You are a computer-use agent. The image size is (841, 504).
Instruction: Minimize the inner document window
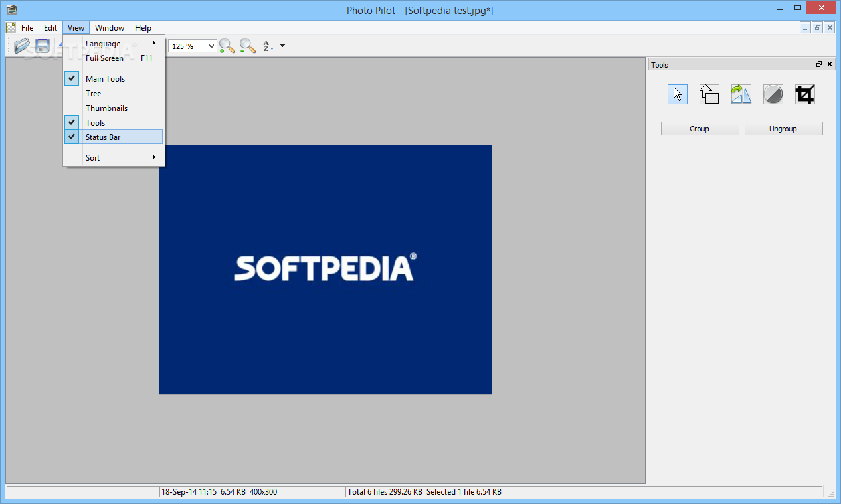(x=806, y=27)
